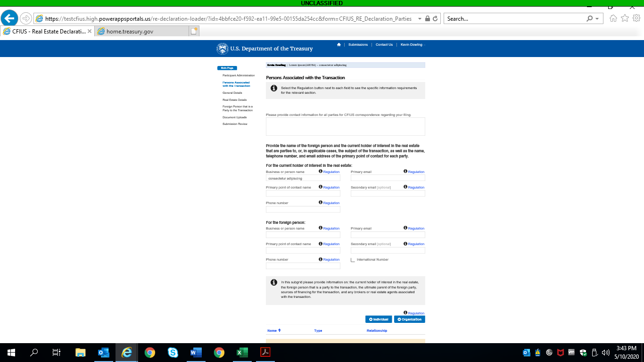644x362 pixels.
Task: Click the Treasury seal logo
Action: (x=222, y=49)
